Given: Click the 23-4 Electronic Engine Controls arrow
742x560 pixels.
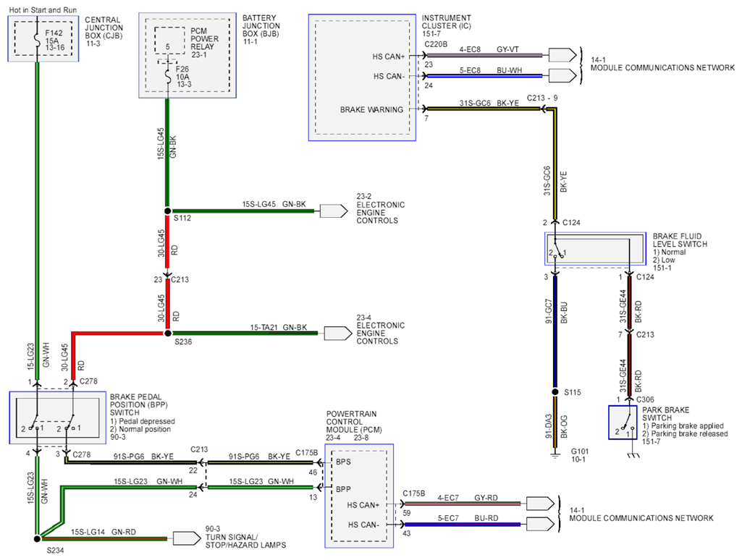Looking at the screenshot, I should (338, 334).
